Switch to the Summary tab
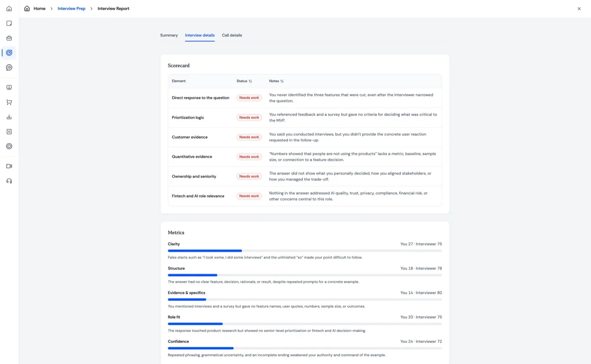 pyautogui.click(x=169, y=35)
